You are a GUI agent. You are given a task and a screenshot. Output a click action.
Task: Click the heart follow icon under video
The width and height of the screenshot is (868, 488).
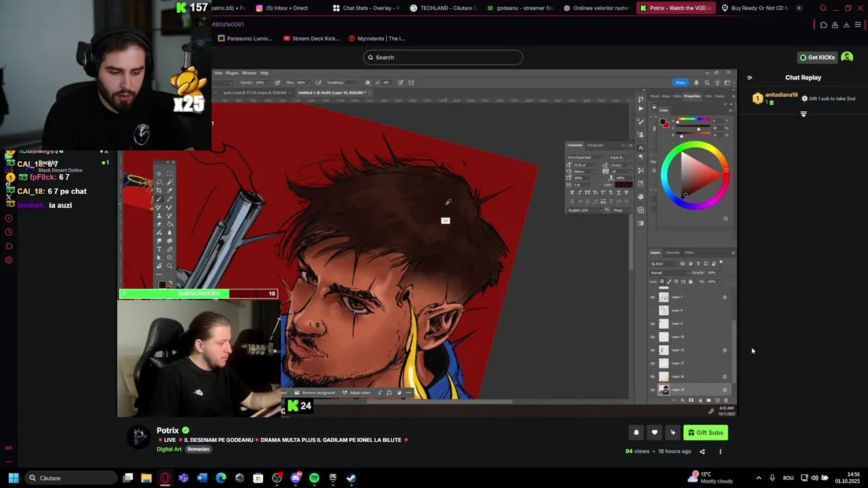click(654, 432)
